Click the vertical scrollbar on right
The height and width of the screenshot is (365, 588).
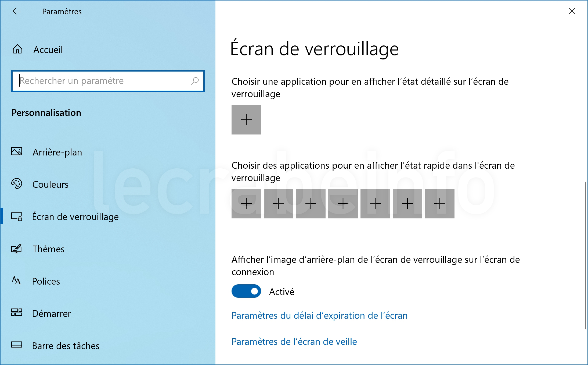pyautogui.click(x=585, y=255)
